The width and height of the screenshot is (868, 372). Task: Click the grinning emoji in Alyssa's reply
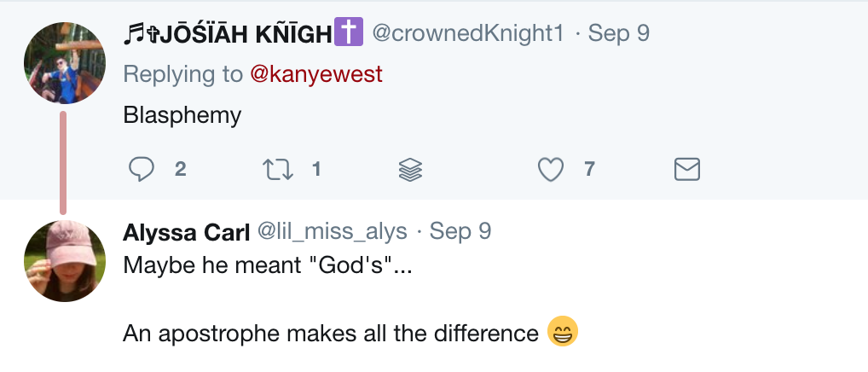point(563,332)
